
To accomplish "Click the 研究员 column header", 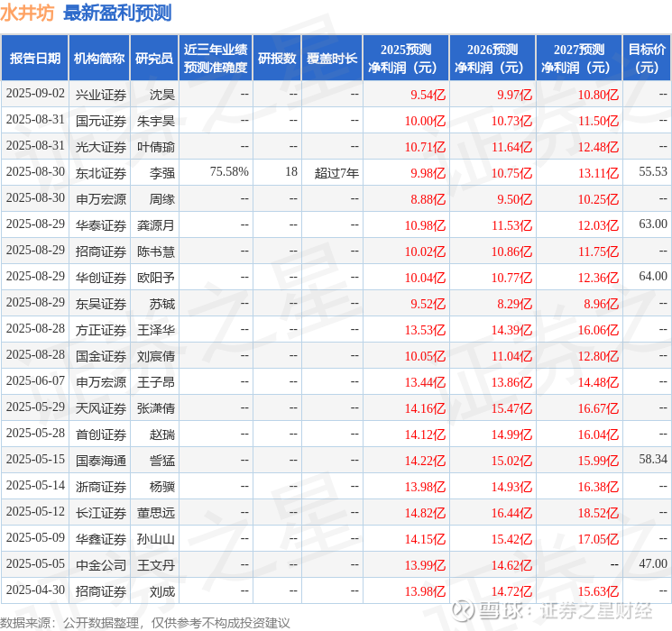I will 154,59.
